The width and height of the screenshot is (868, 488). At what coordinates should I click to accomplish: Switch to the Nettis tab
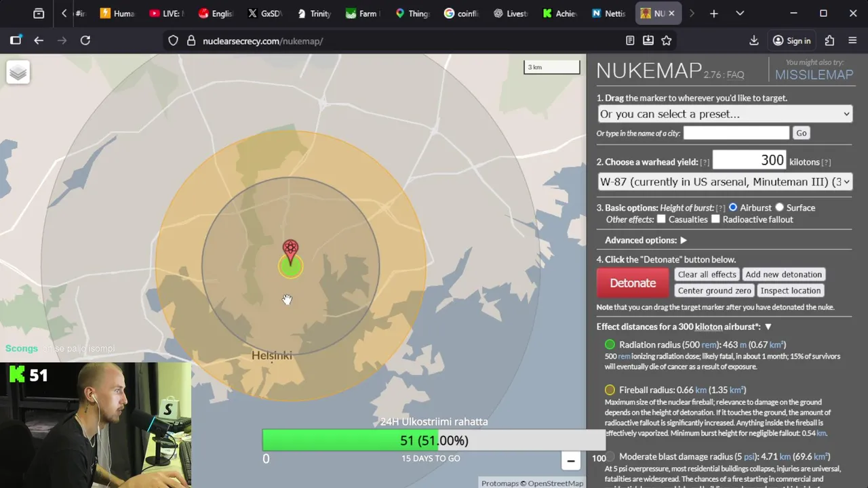[609, 14]
